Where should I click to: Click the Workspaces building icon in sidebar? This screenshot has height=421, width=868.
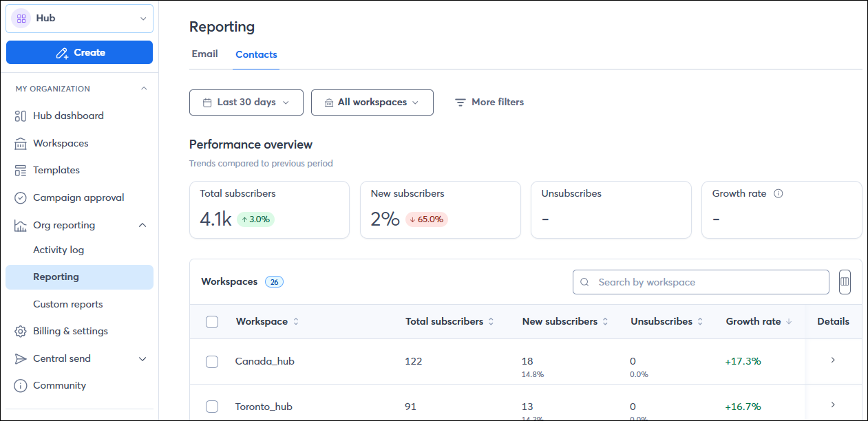pyautogui.click(x=21, y=144)
